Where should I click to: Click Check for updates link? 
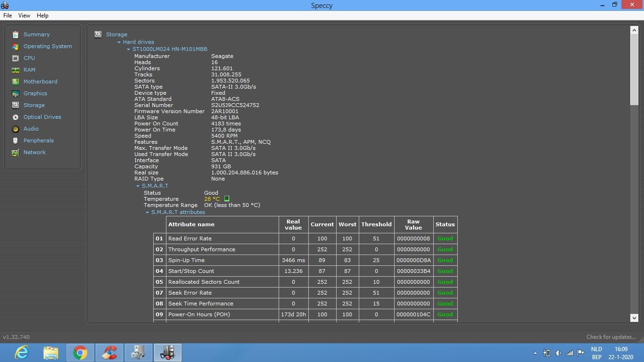coord(611,337)
